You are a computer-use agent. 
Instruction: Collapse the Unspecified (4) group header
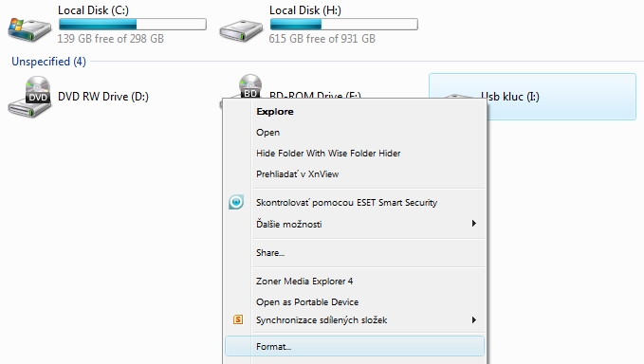tap(48, 62)
